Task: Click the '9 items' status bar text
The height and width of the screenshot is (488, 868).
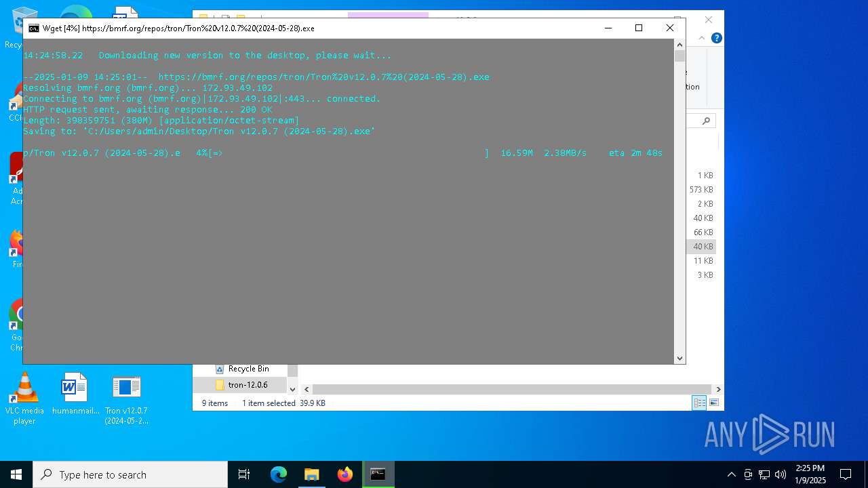Action: point(215,403)
